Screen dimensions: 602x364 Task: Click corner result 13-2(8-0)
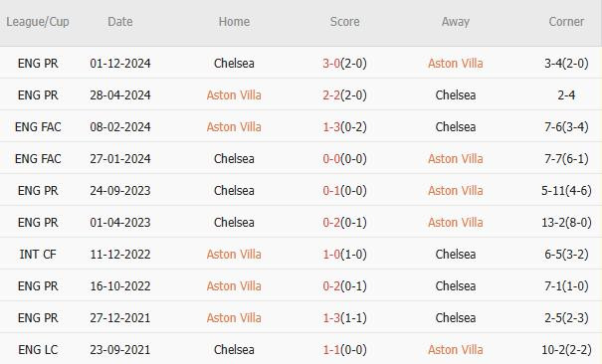(x=566, y=223)
